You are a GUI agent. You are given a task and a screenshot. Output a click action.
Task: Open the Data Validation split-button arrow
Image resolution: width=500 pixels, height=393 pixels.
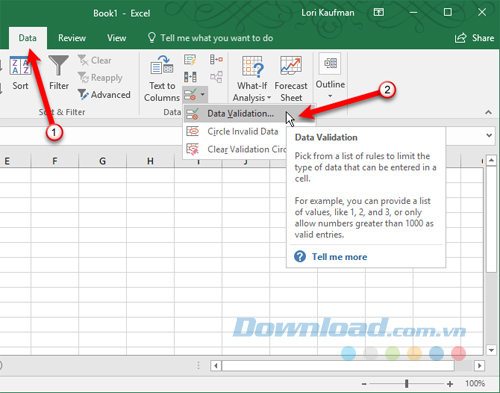(x=202, y=95)
